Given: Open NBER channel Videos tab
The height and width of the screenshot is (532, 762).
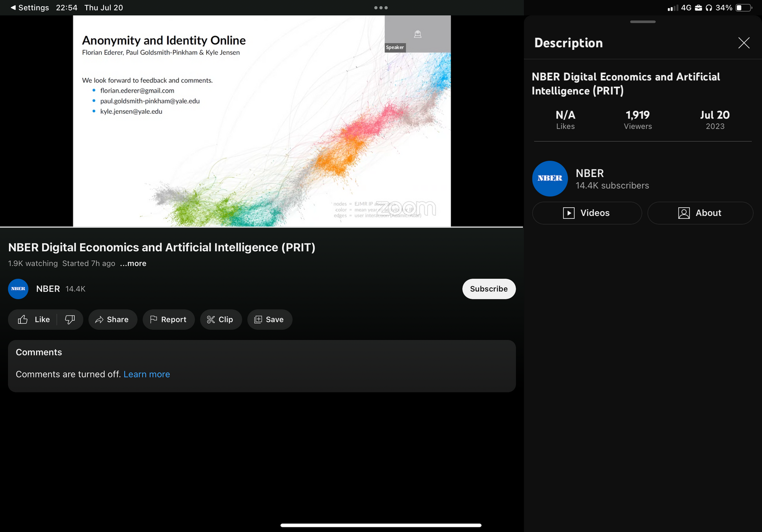Looking at the screenshot, I should 586,213.
